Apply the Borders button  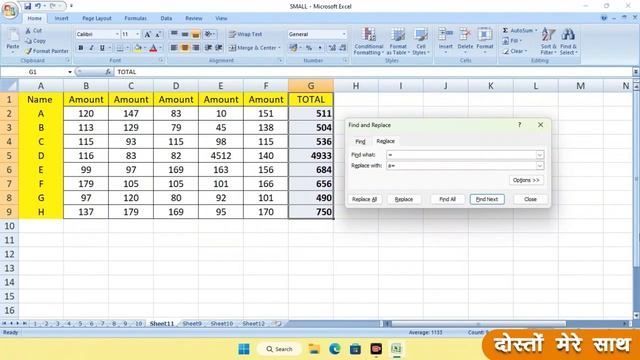120,48
